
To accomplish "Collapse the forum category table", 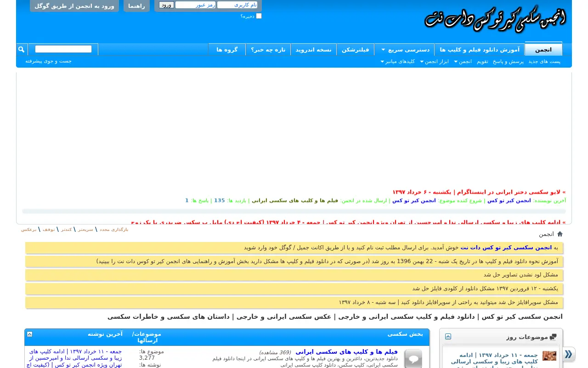I will (x=29, y=334).
